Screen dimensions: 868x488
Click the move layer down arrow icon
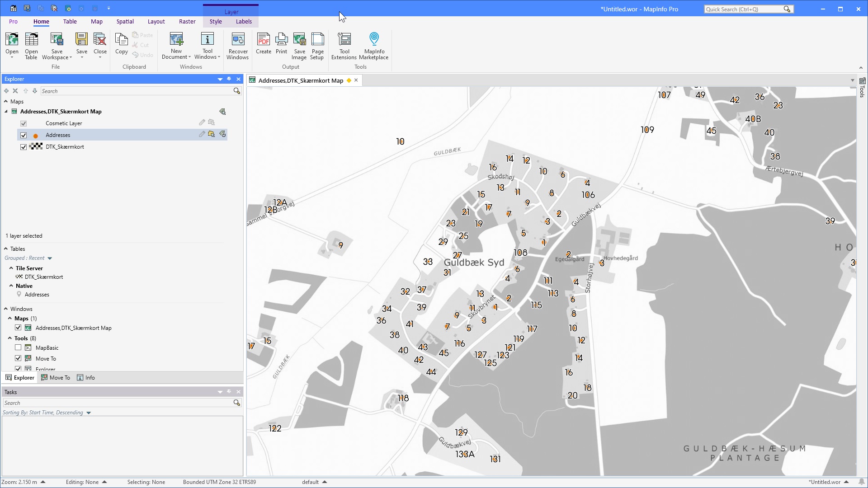pyautogui.click(x=35, y=91)
